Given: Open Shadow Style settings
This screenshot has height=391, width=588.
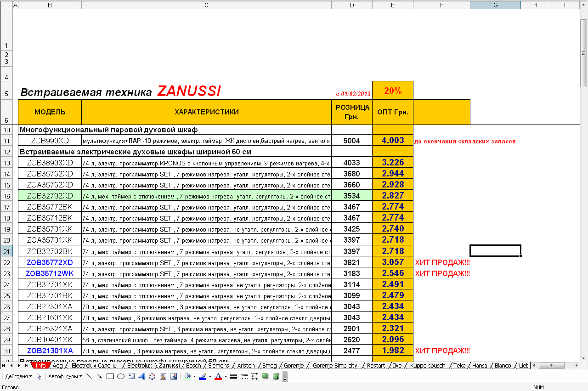Looking at the screenshot, I should pos(265,376).
